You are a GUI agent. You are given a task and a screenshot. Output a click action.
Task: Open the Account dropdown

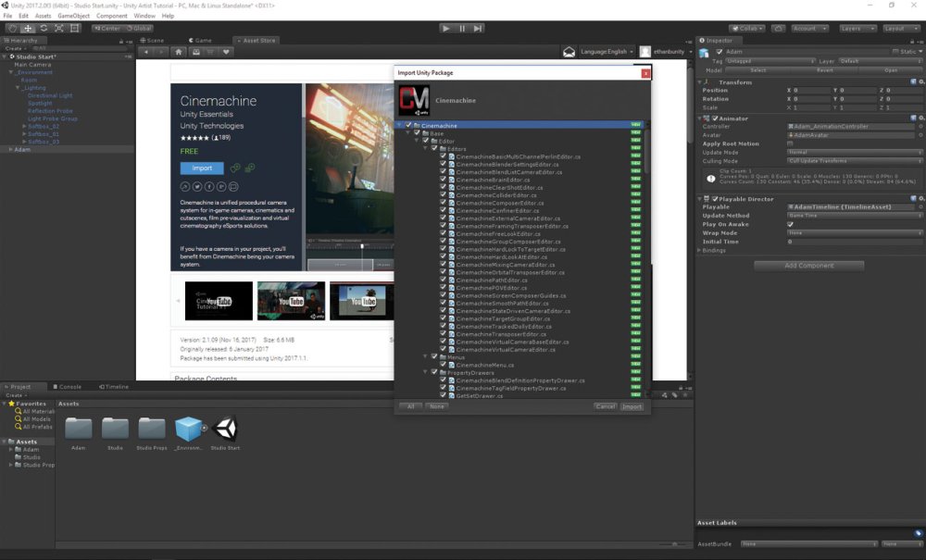809,29
